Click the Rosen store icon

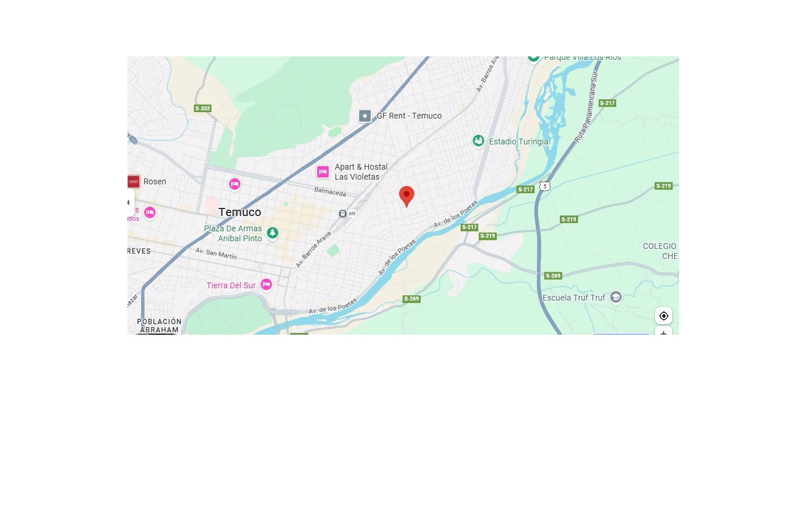[133, 181]
